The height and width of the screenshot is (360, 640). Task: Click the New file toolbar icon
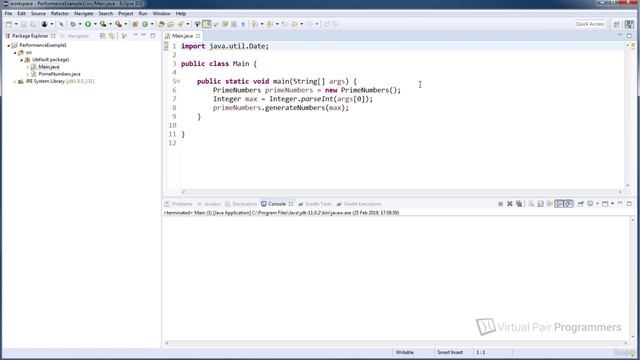pos(9,24)
